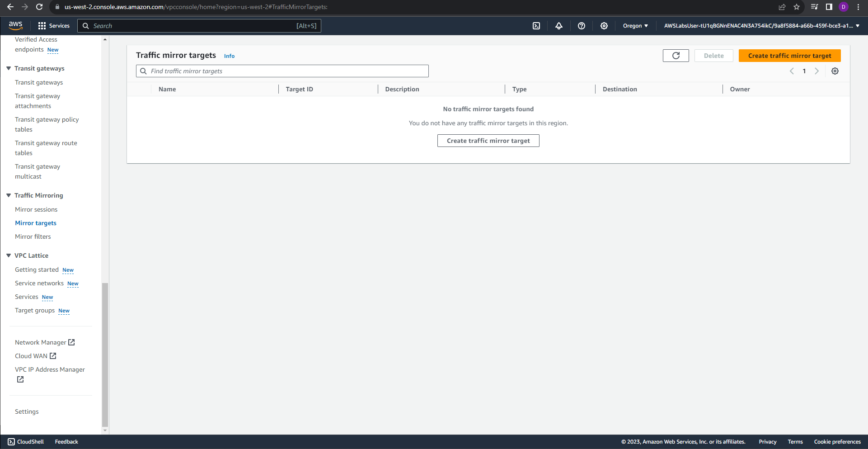The height and width of the screenshot is (449, 868).
Task: Click the AWS logo to go home
Action: (15, 26)
